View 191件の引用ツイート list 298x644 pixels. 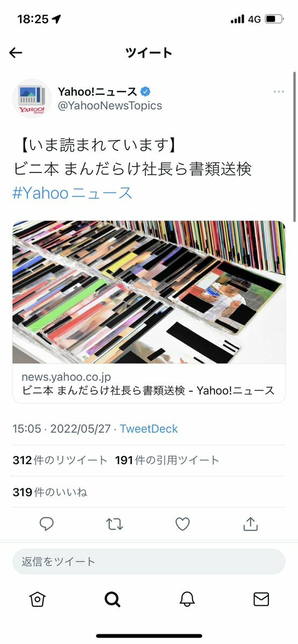(167, 460)
